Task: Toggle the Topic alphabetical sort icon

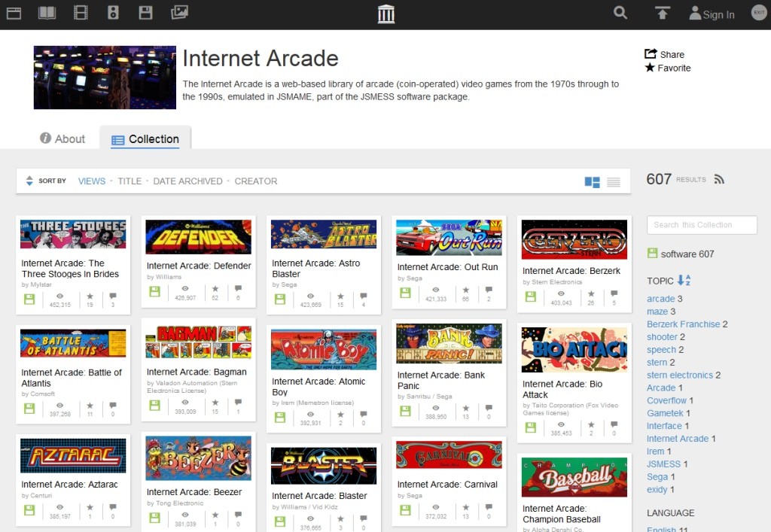Action: [x=684, y=281]
